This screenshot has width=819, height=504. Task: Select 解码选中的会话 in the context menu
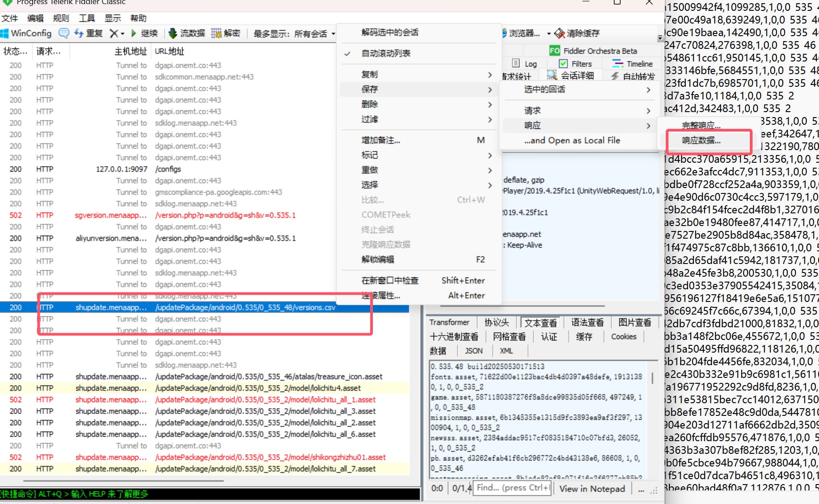[419, 32]
